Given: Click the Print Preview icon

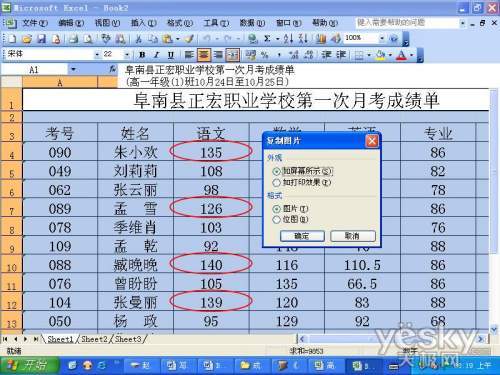Looking at the screenshot, I should pyautogui.click(x=88, y=39).
